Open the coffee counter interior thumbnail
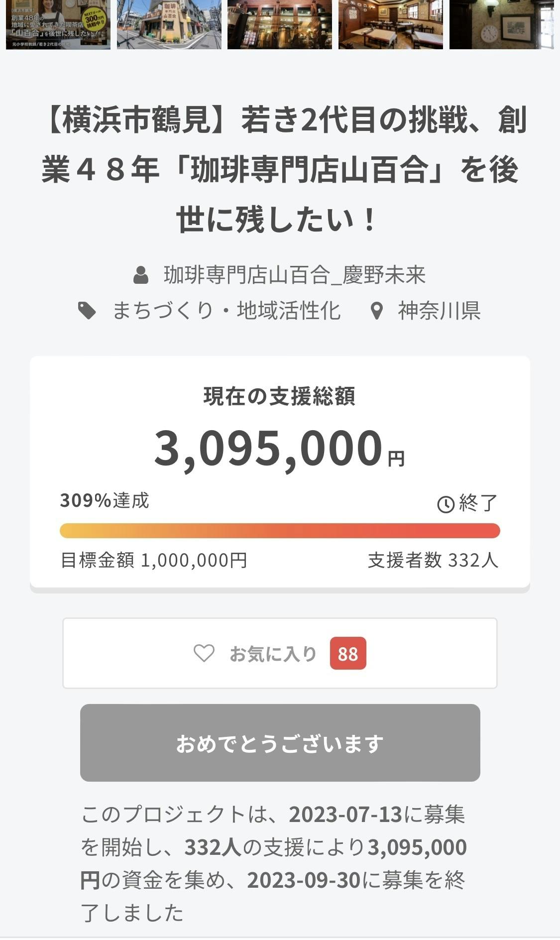This screenshot has width=560, height=940. pos(280,24)
